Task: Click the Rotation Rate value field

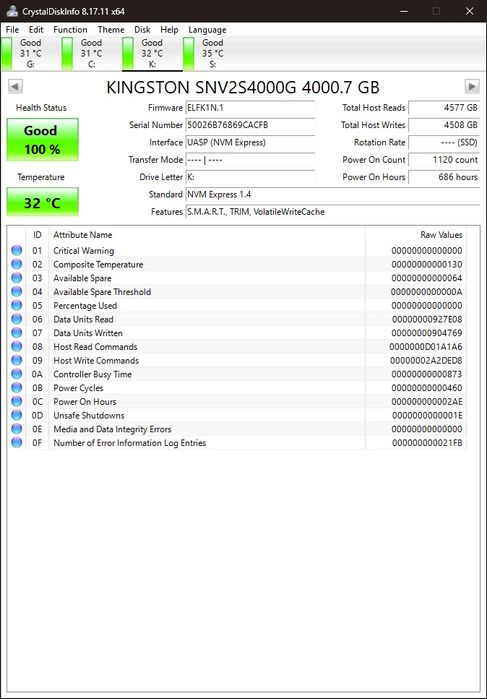Action: (444, 142)
